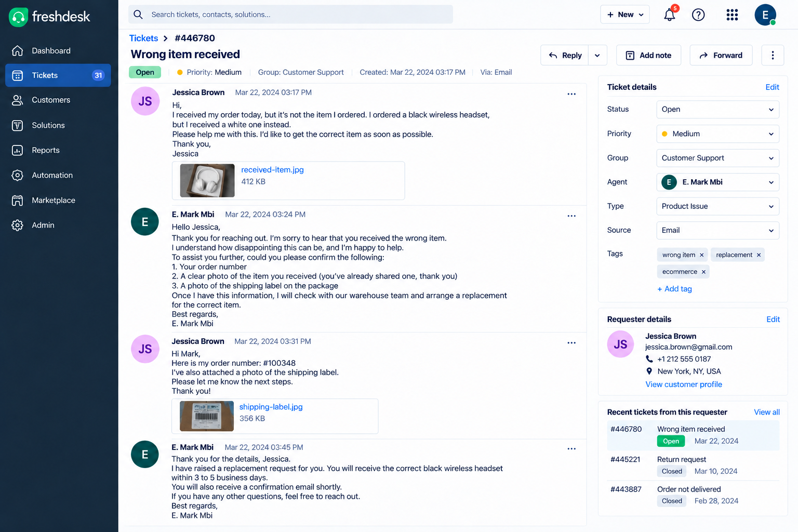The width and height of the screenshot is (798, 532).
Task: Open the Status dropdown
Action: (717, 109)
